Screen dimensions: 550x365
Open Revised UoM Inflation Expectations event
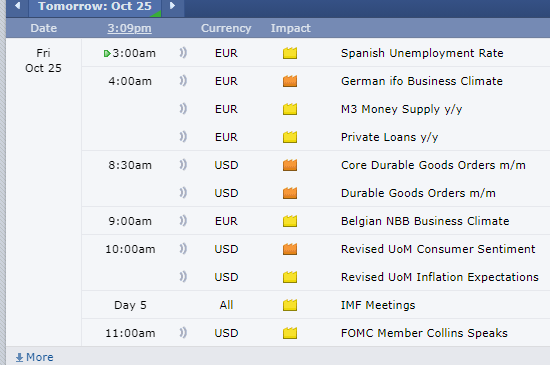point(440,277)
